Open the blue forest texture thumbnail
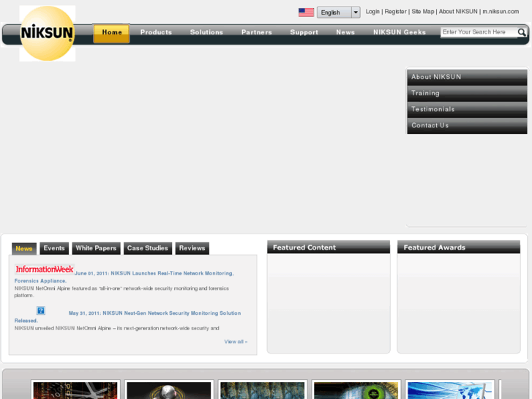The image size is (532, 399). [263, 390]
